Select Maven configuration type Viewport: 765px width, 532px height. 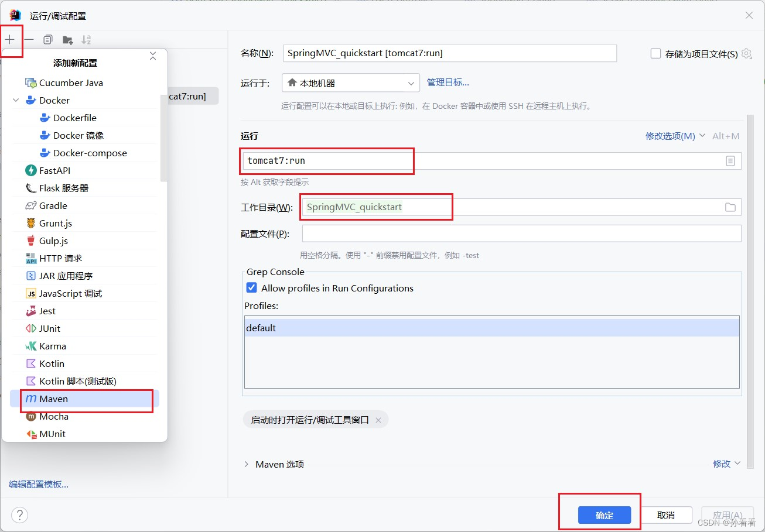coord(84,399)
